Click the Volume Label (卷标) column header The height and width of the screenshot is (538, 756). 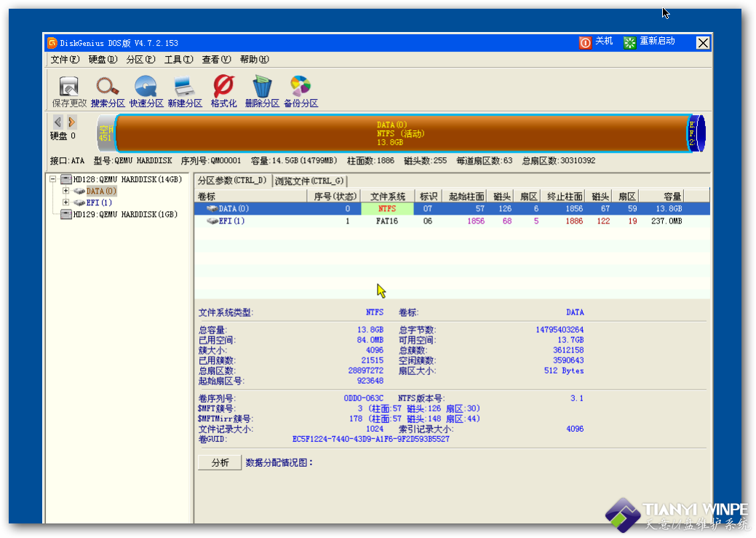pyautogui.click(x=251, y=197)
